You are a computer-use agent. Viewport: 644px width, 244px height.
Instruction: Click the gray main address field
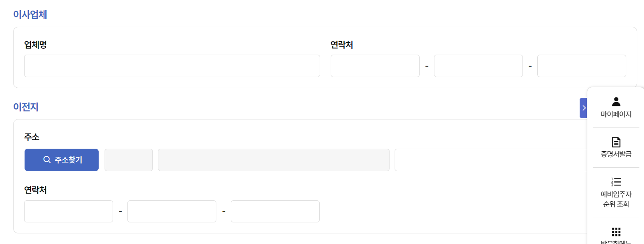pyautogui.click(x=274, y=160)
